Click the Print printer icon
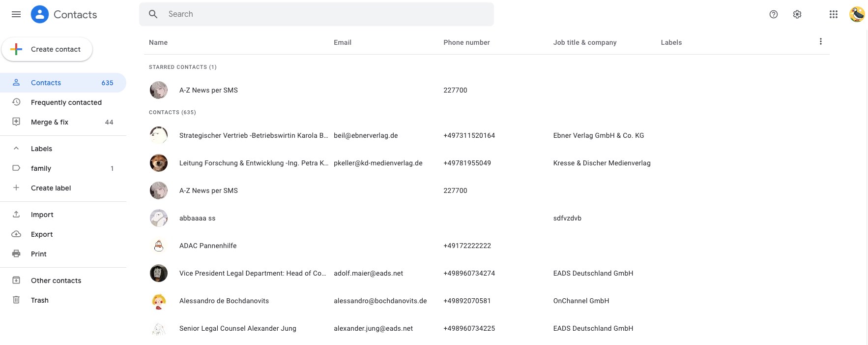 tap(16, 254)
